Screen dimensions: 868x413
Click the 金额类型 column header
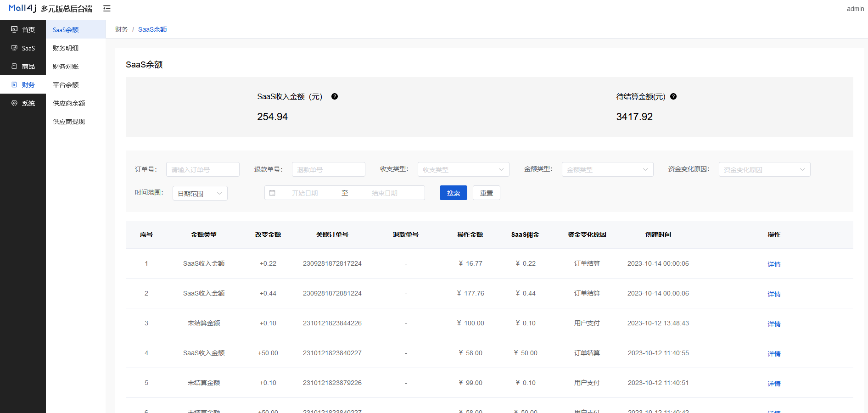[x=204, y=234]
